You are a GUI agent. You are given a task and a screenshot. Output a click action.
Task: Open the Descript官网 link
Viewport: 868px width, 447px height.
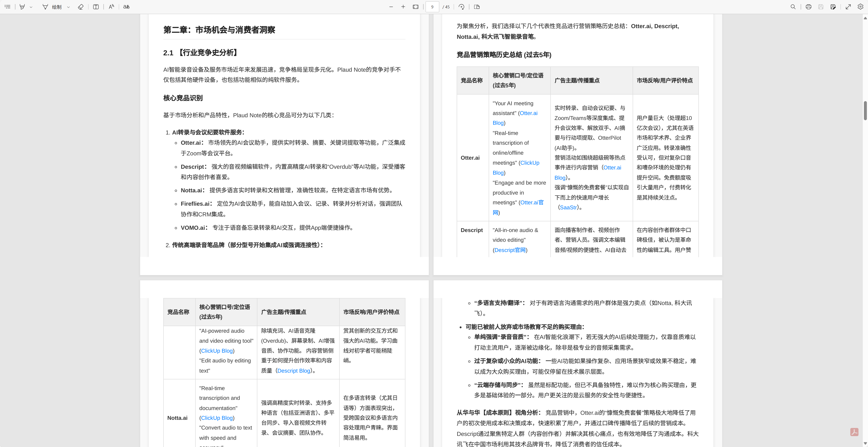[510, 250]
